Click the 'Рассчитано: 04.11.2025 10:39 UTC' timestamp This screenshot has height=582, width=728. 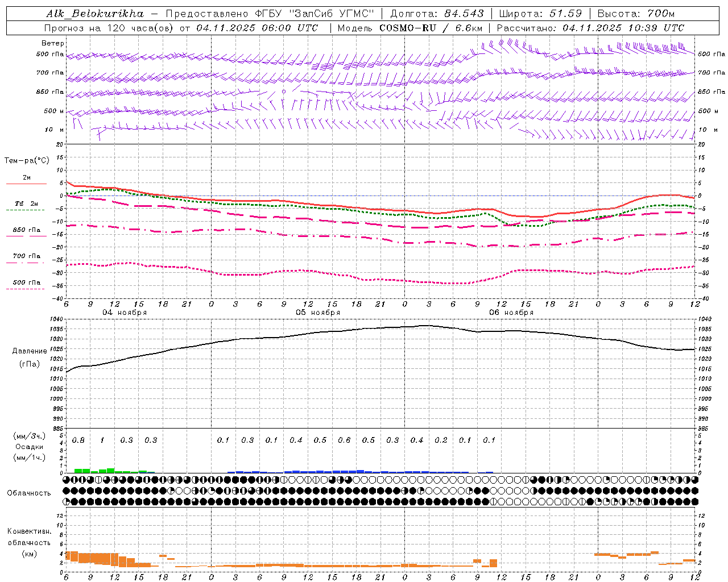(590, 28)
